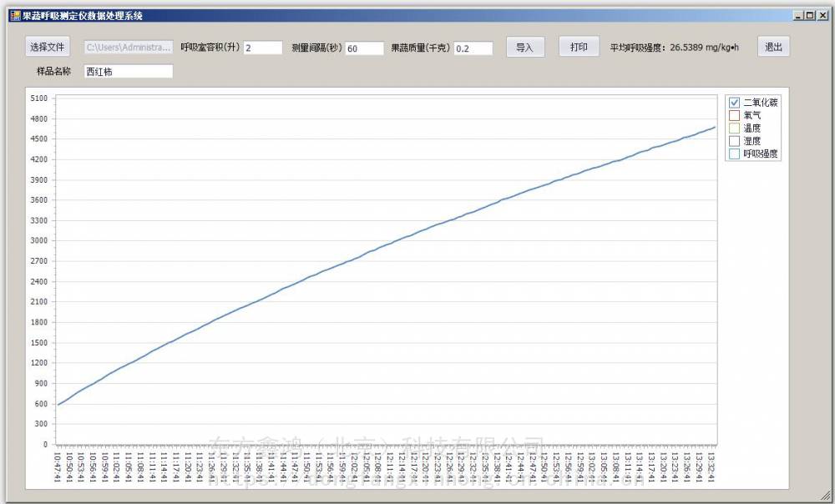Uncheck the 二氧化碳 series checkbox
The width and height of the screenshot is (835, 504).
(x=735, y=103)
